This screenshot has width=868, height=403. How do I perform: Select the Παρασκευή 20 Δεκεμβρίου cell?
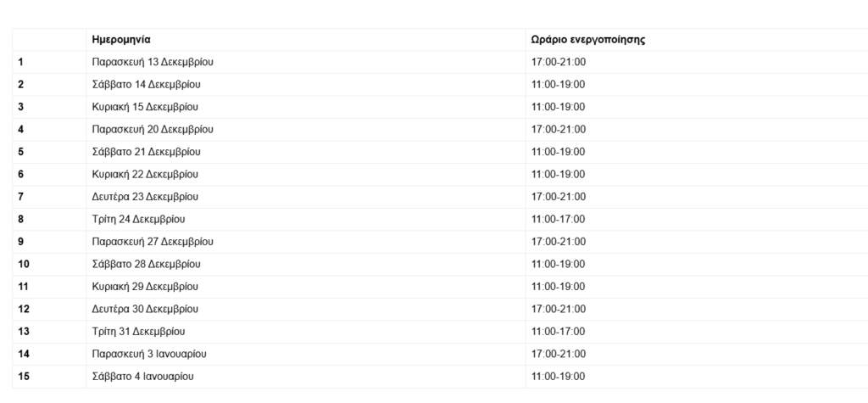click(x=153, y=130)
